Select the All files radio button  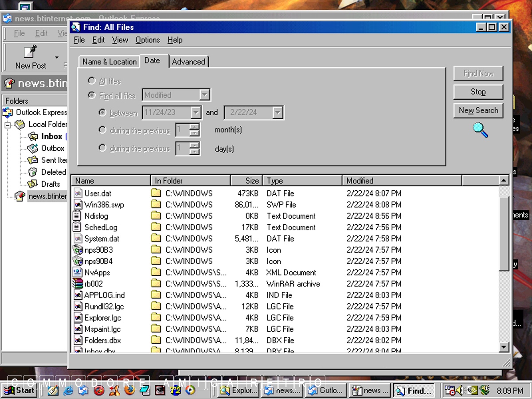click(92, 81)
